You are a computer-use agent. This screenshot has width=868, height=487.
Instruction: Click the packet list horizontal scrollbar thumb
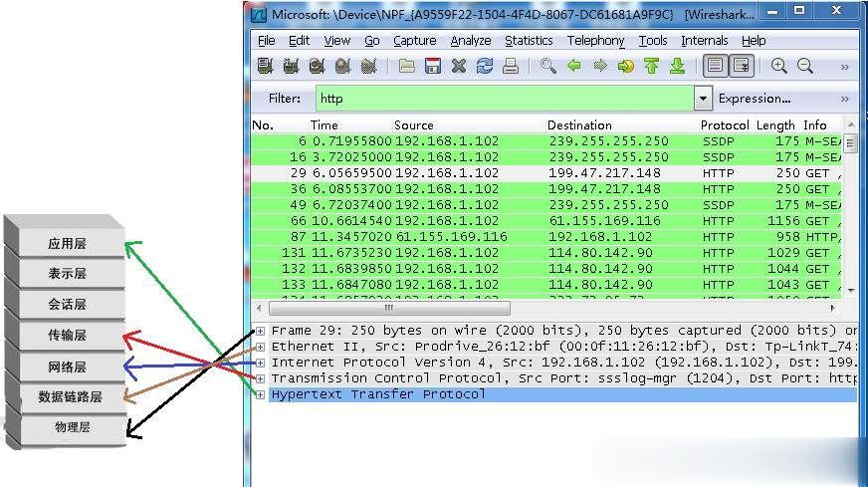point(389,308)
